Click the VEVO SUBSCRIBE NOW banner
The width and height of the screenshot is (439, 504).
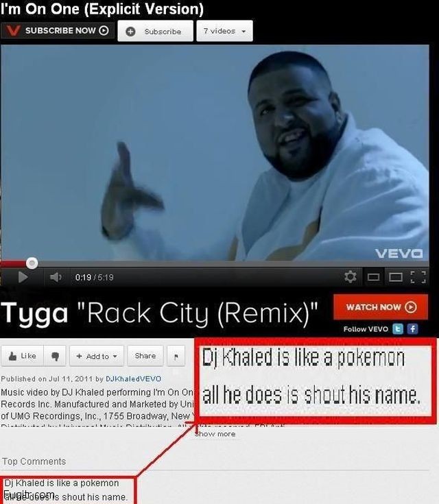point(57,31)
